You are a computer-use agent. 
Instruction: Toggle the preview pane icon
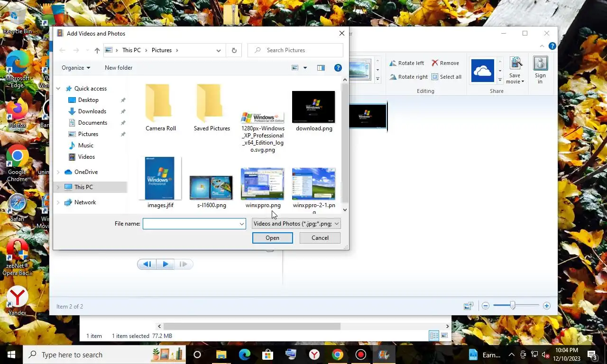tap(321, 68)
